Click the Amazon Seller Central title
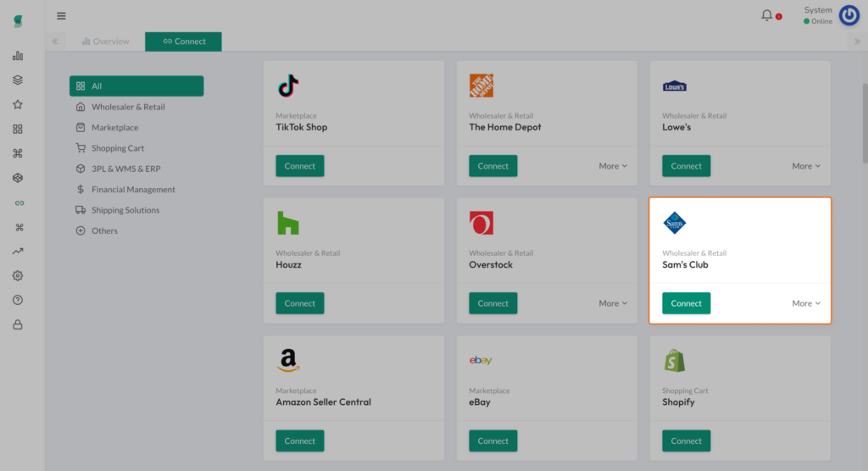This screenshot has width=868, height=471. [x=323, y=402]
